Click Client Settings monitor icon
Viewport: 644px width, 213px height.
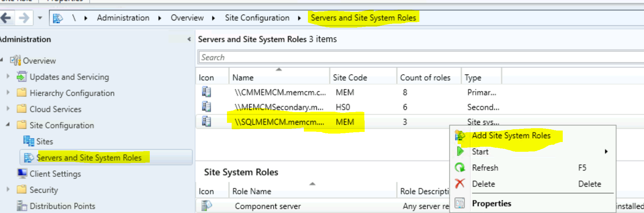point(22,174)
